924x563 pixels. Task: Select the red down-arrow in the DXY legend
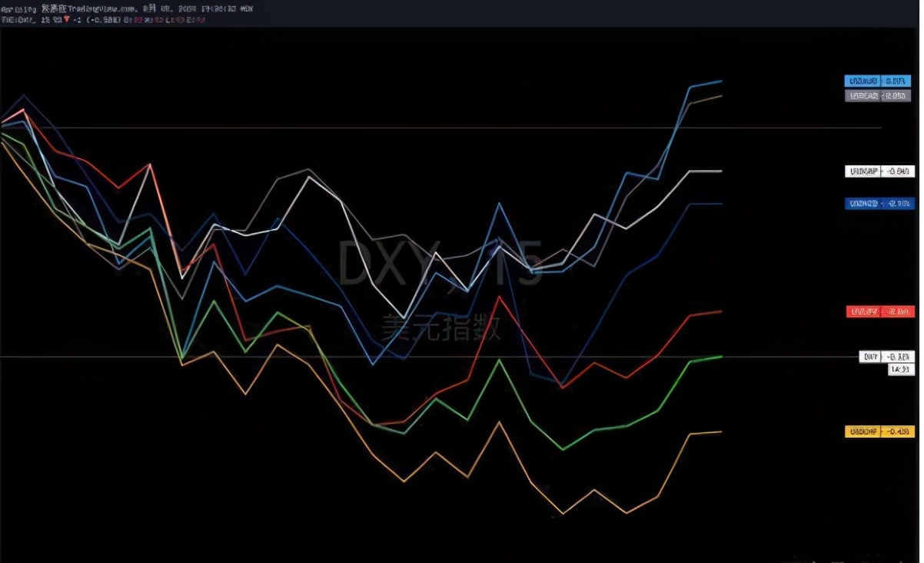(x=67, y=18)
